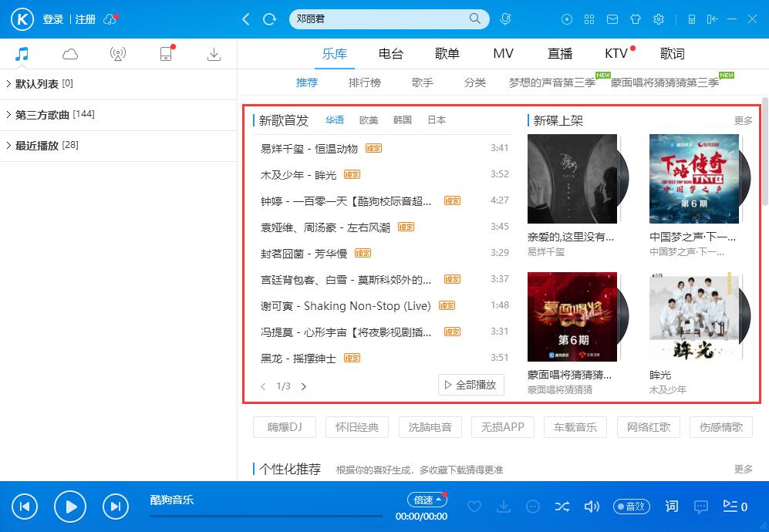This screenshot has width=769, height=532.
Task: Open the 倍速 playback speed dropdown
Action: pyautogui.click(x=427, y=499)
